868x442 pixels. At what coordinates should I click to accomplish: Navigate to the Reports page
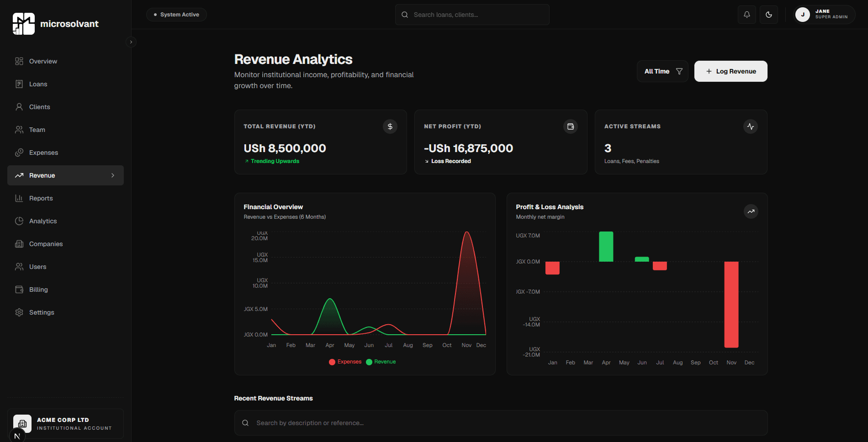pos(65,198)
